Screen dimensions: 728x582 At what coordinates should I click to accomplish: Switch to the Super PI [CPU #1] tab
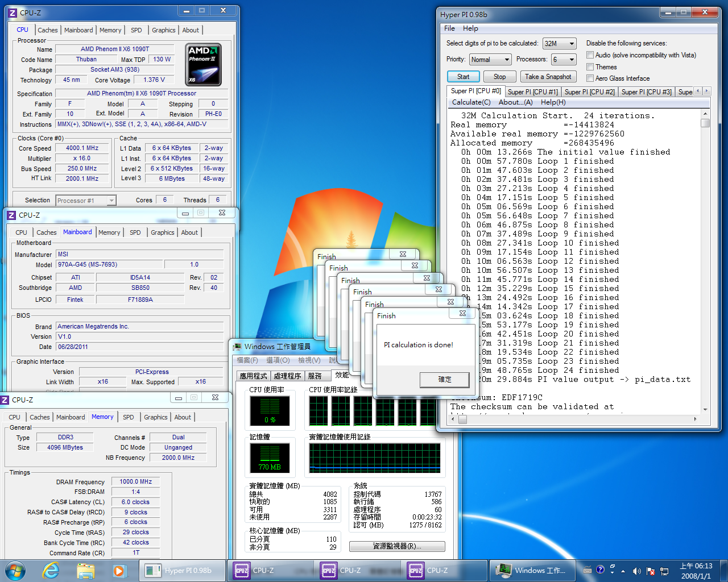[x=532, y=92]
